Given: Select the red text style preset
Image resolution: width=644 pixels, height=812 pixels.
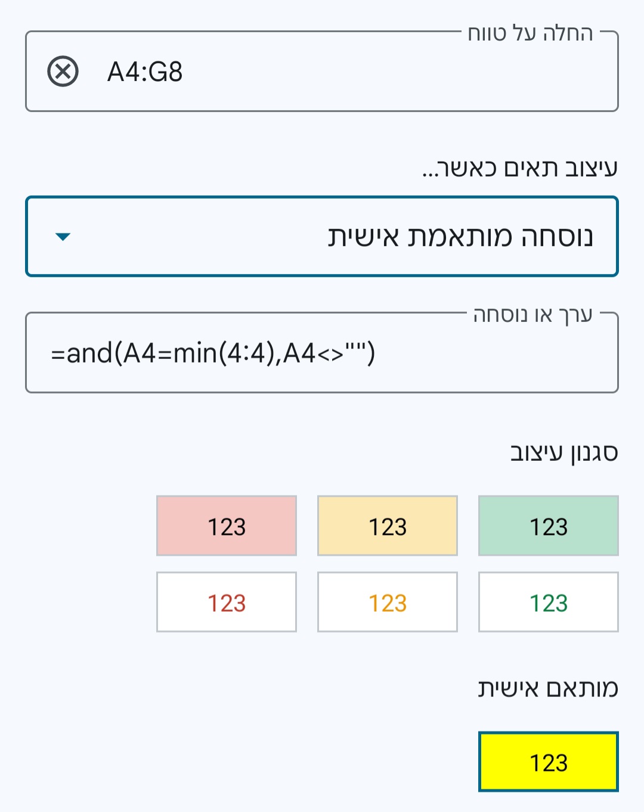Looking at the screenshot, I should 226,601.
